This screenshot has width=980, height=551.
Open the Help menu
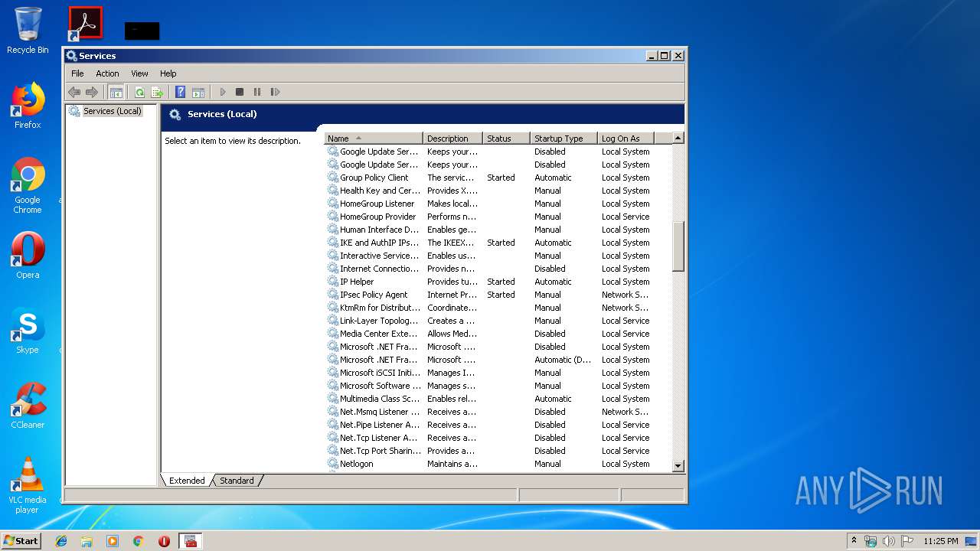coord(168,73)
